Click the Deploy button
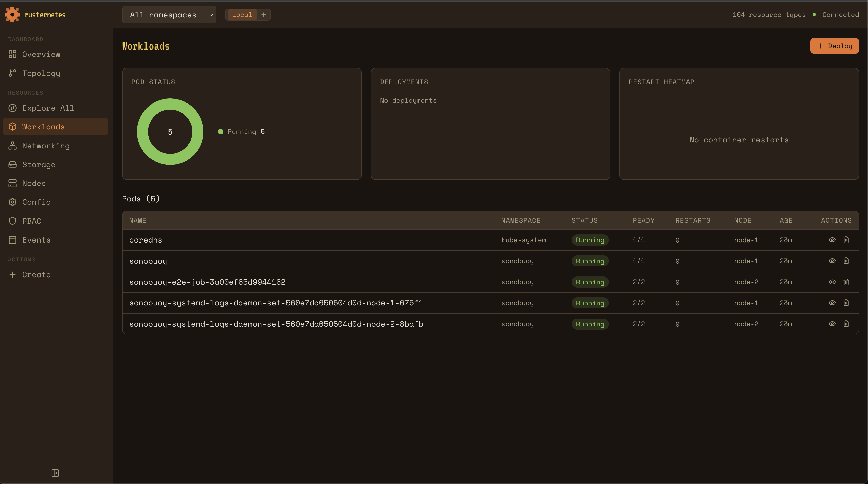 (834, 46)
